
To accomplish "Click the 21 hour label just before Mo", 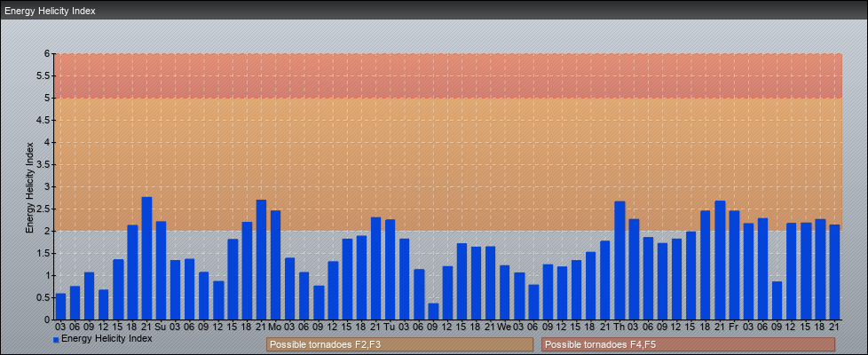I will coord(261,327).
